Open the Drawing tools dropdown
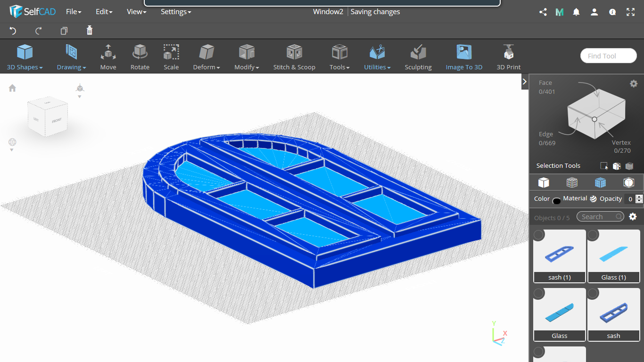Viewport: 644px width, 362px height. click(x=71, y=57)
